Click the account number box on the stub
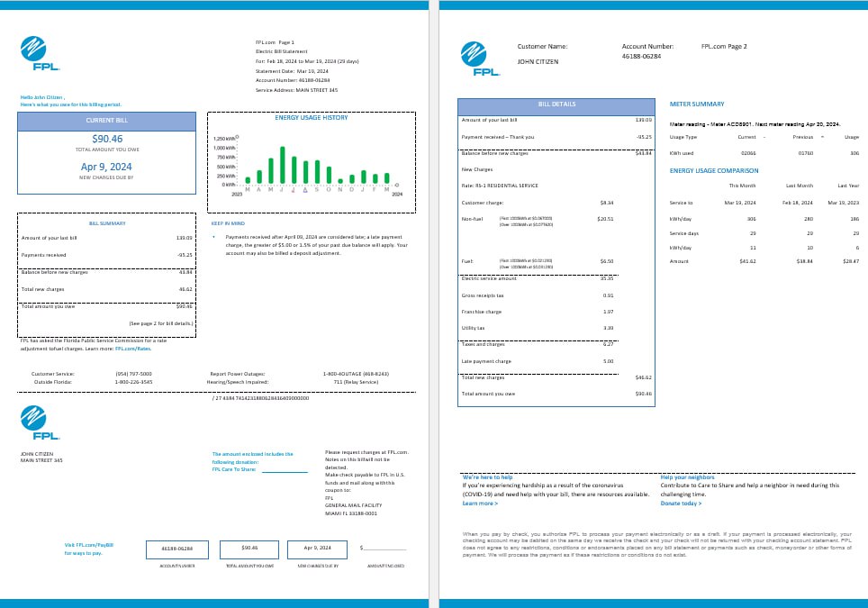Viewport: 868px width, 608px height. [178, 549]
